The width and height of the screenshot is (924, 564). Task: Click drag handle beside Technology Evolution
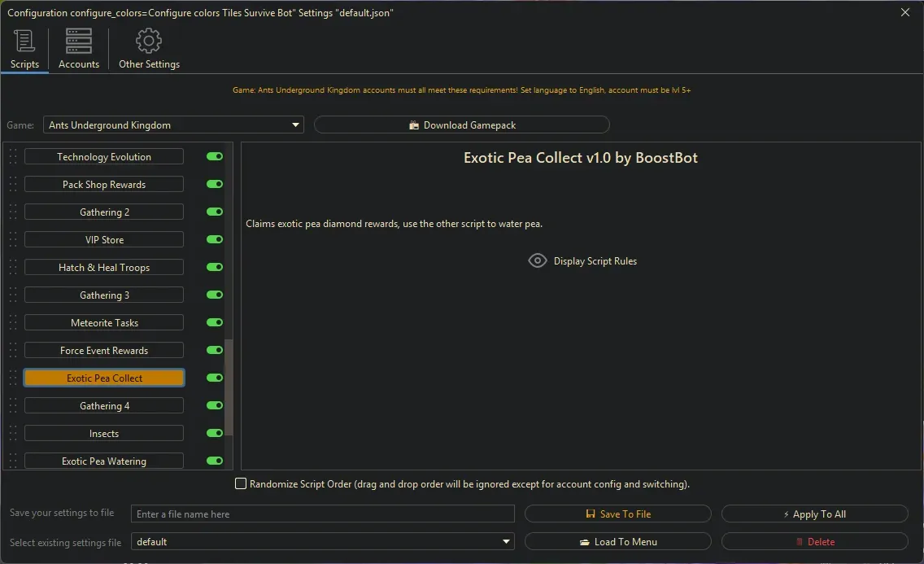point(13,157)
